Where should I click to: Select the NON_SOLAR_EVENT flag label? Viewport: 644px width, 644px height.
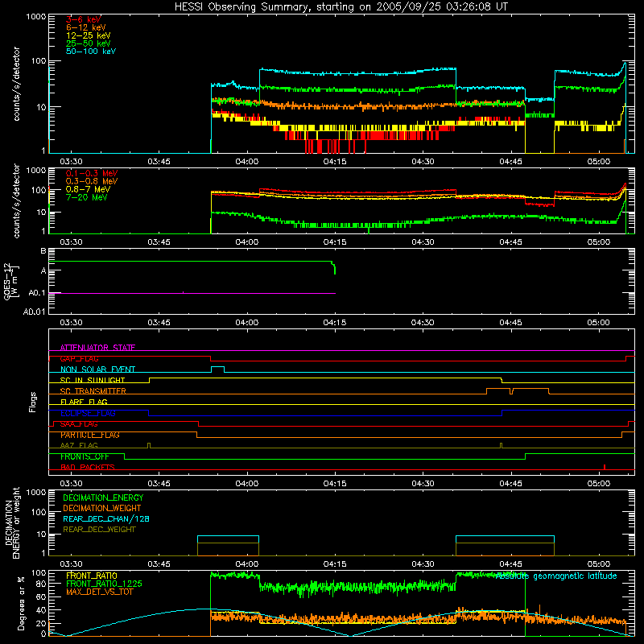(97, 369)
